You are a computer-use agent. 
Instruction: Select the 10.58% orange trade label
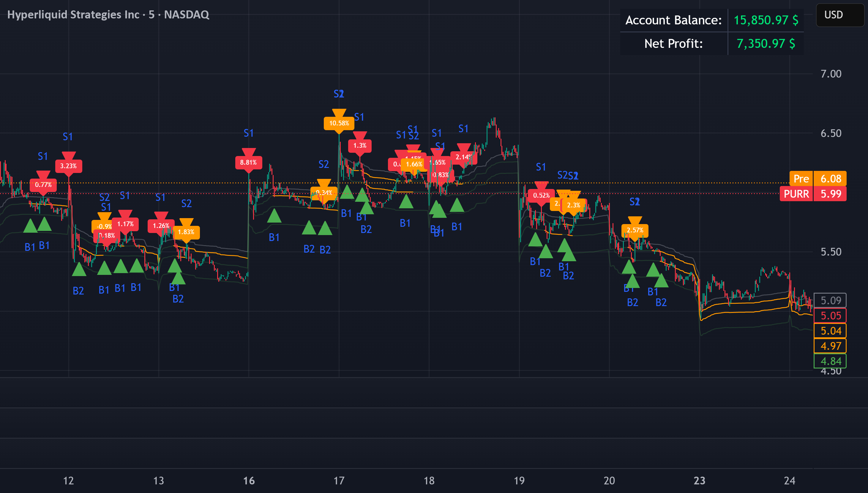point(339,123)
